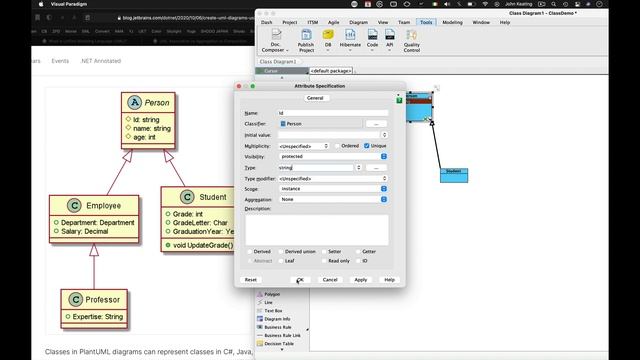The image size is (640, 360).
Task: Click the Apply button
Action: (361, 280)
